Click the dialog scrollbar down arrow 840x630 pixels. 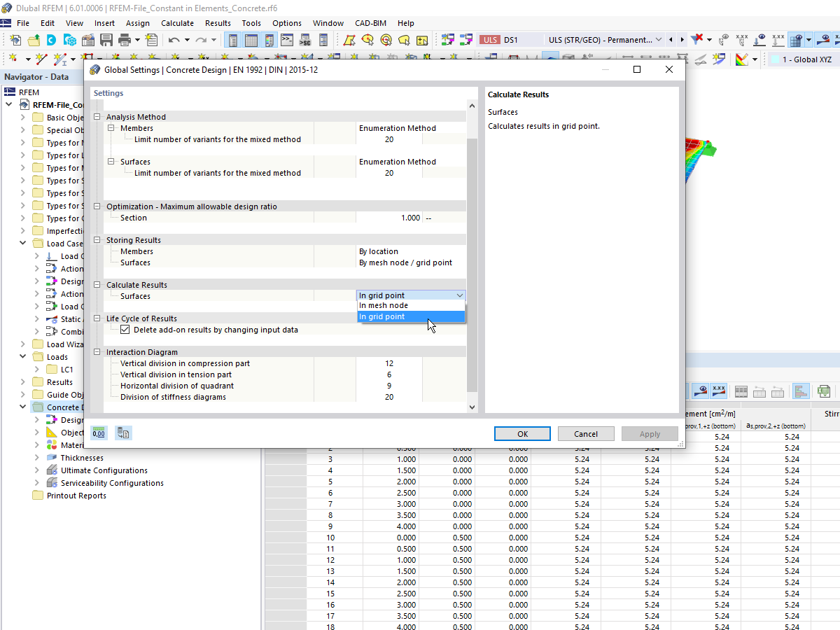471,407
